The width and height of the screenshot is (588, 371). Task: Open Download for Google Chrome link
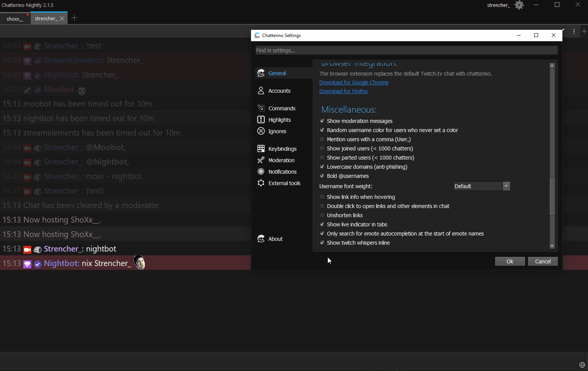354,82
